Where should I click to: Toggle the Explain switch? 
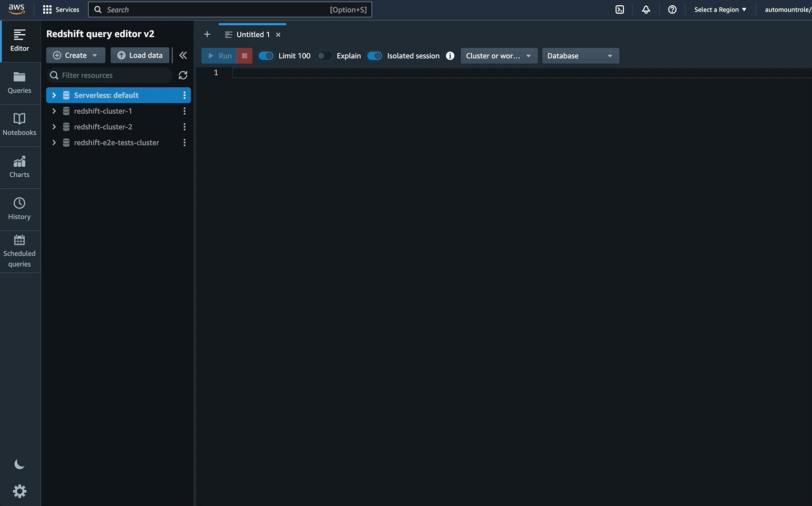coord(324,56)
